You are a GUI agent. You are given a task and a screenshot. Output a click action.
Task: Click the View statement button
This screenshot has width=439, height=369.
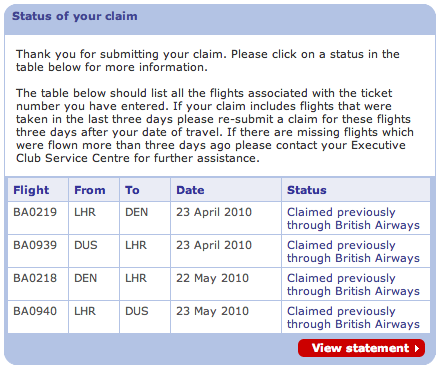[361, 348]
